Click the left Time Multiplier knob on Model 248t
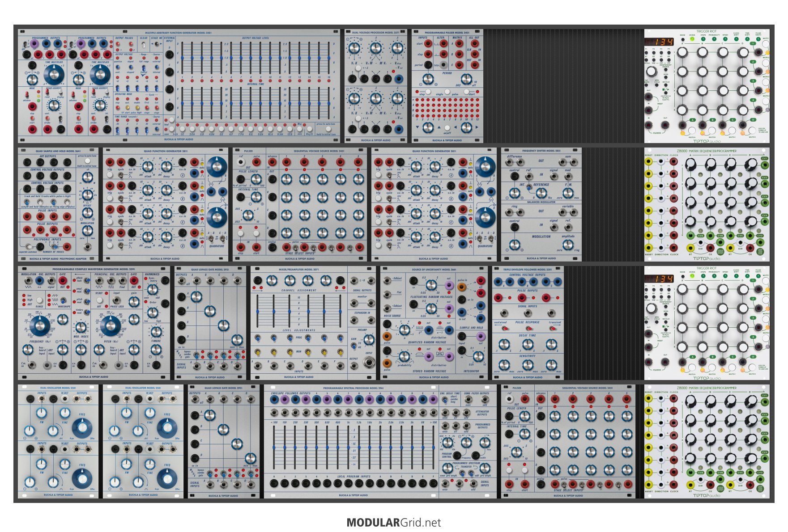The image size is (788, 532). click(53, 74)
